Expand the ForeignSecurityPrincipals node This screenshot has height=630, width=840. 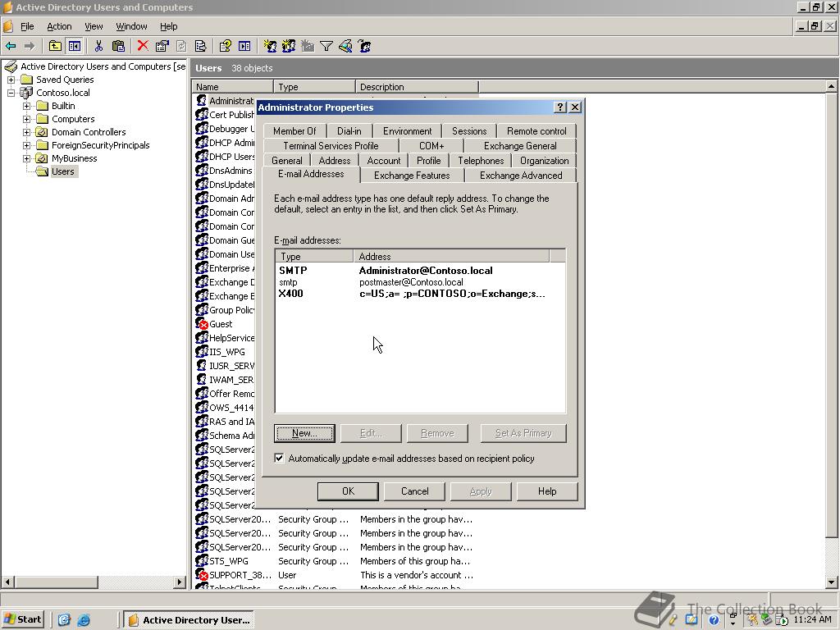pyautogui.click(x=27, y=145)
